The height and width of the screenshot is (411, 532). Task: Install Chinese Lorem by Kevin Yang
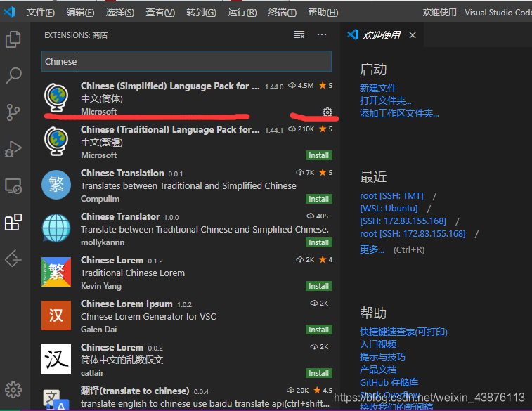point(318,286)
